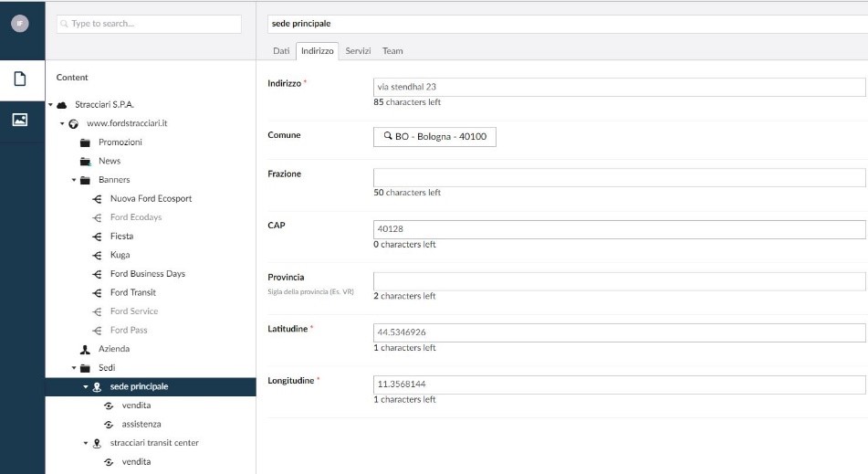Select stracciari transit center node
868x474 pixels.
154,443
